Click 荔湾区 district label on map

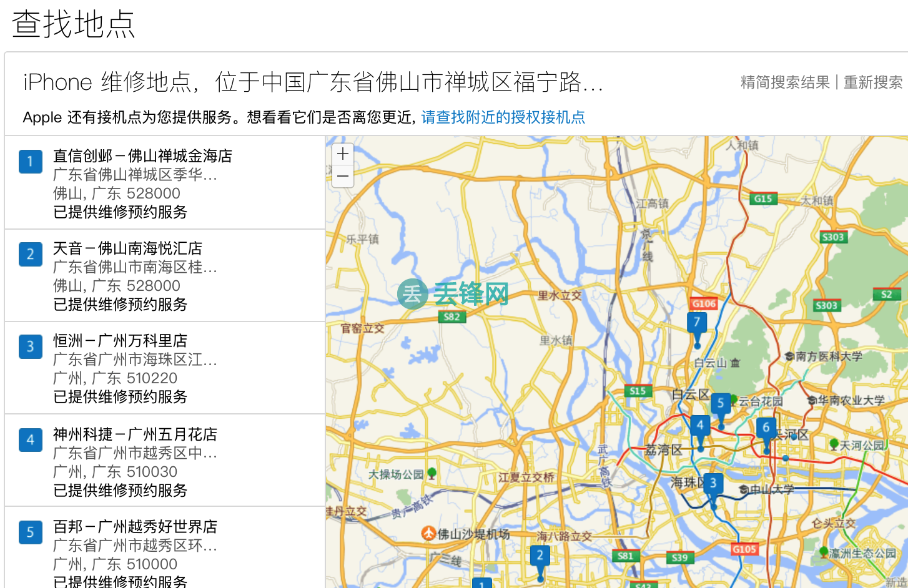[x=663, y=450]
